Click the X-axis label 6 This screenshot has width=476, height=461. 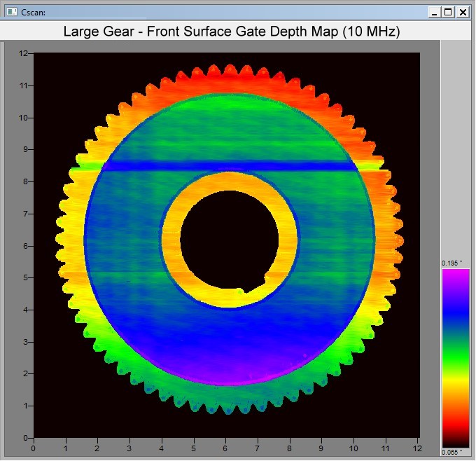click(x=225, y=448)
